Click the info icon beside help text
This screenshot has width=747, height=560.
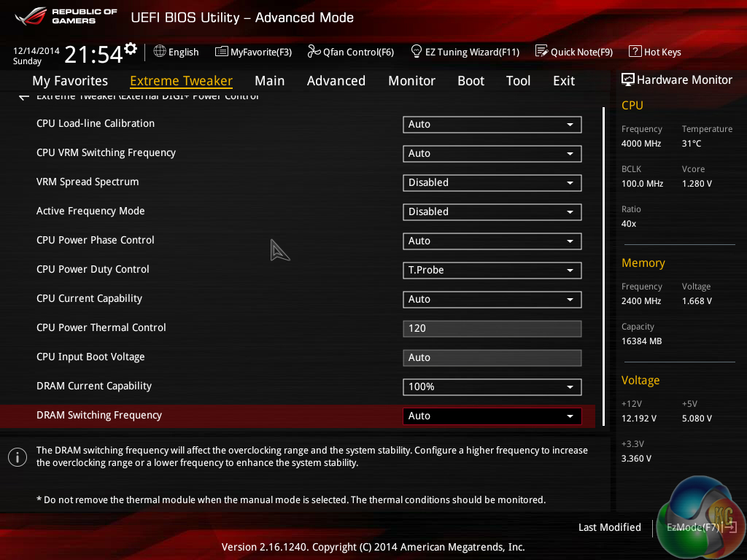point(18,457)
